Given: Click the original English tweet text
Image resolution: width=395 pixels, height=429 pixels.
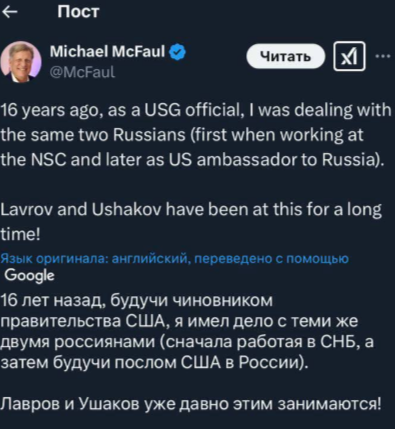Looking at the screenshot, I should 196,173.
